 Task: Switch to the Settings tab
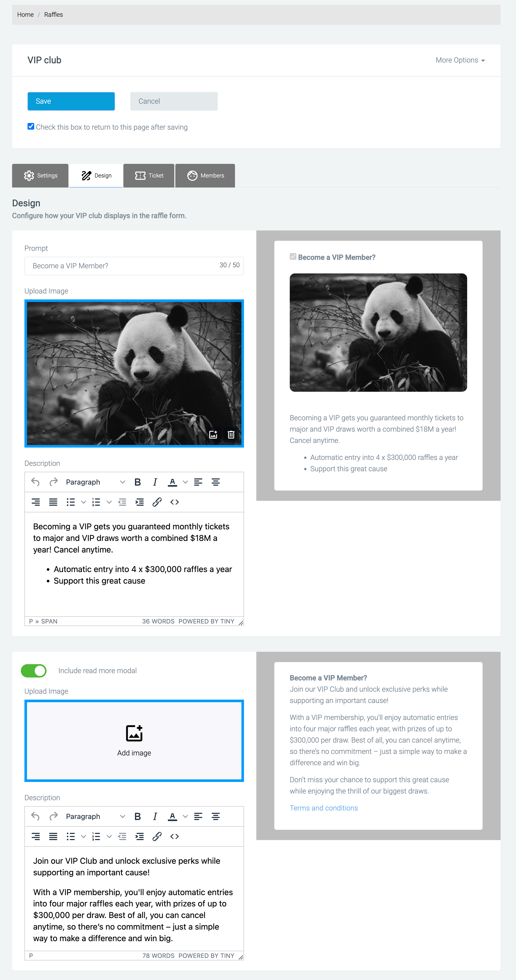[40, 175]
